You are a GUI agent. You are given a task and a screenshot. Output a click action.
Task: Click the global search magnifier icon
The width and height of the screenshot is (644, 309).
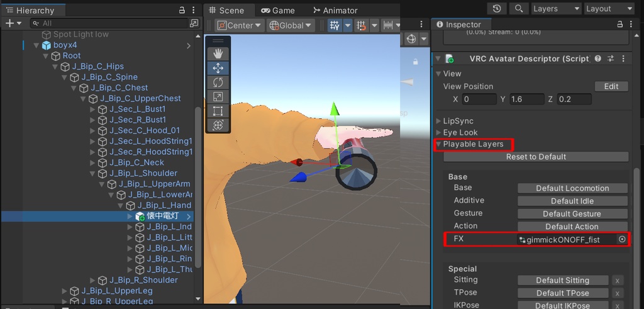point(519,9)
